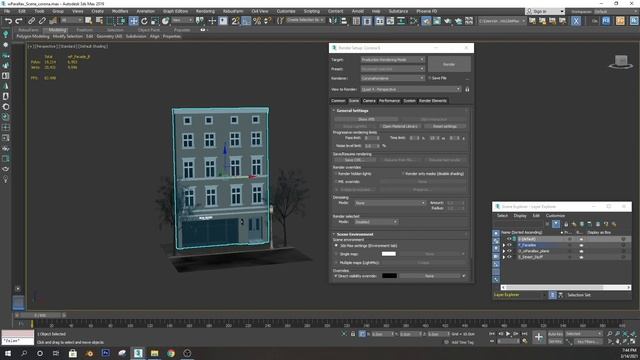Open the View to Render dropdown
The image size is (640, 360).
[x=411, y=89]
